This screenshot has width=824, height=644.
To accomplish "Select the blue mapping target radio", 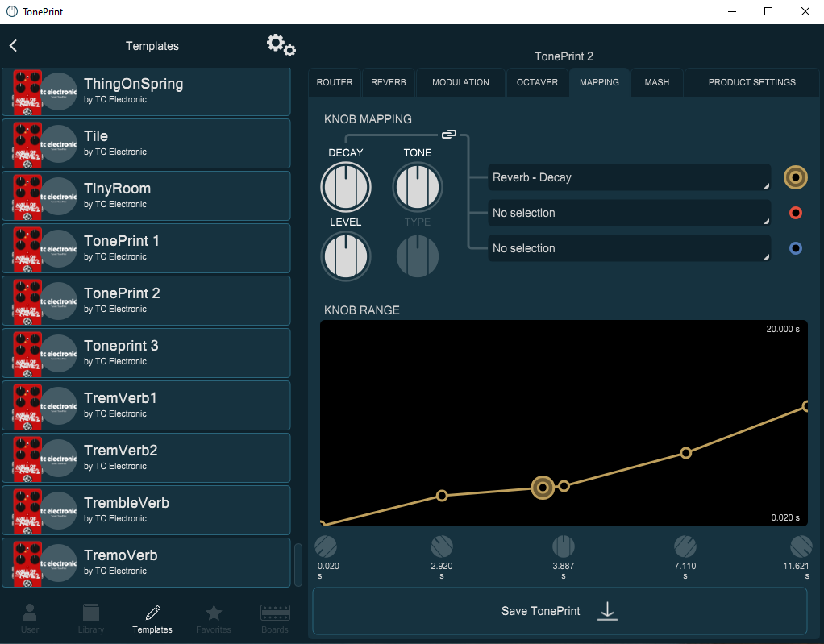I will pyautogui.click(x=796, y=248).
